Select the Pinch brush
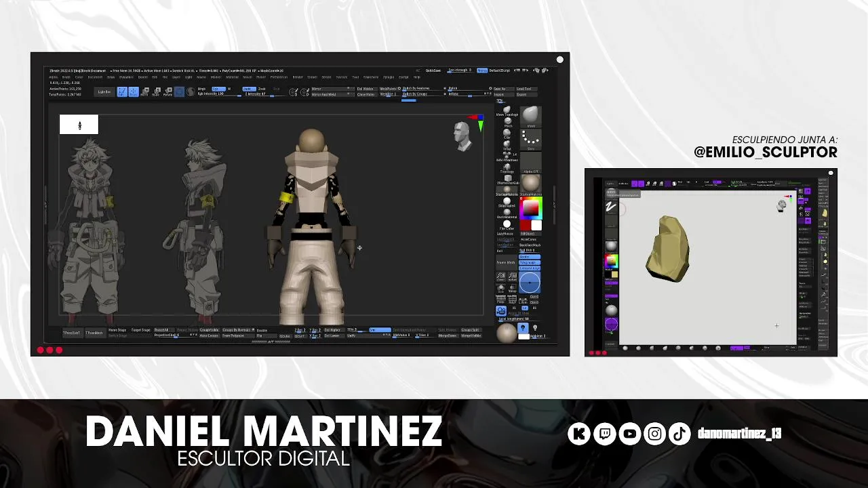 (508, 122)
